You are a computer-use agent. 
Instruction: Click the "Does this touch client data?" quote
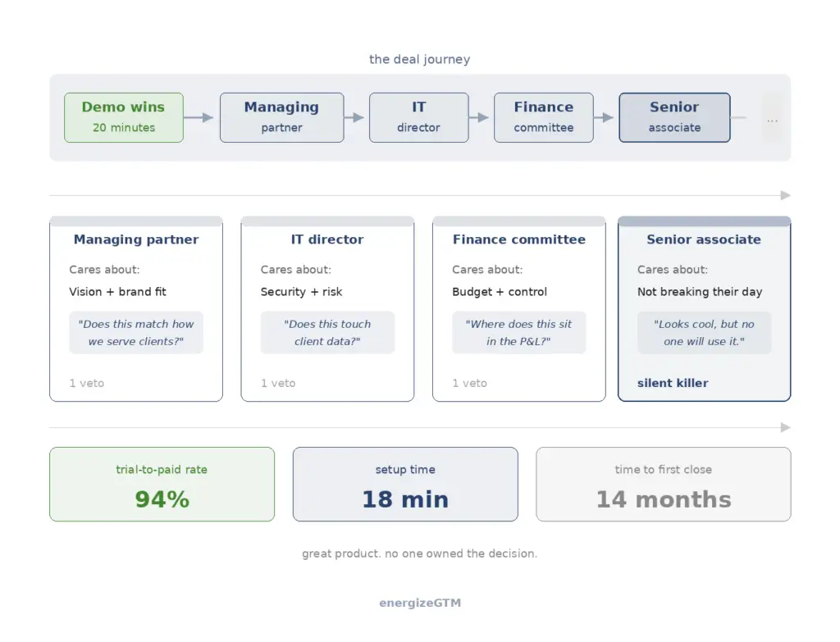pos(327,333)
